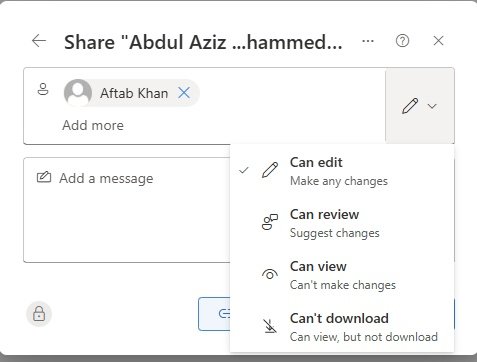
Task: Click the checkmark next to Can edit
Action: (244, 170)
